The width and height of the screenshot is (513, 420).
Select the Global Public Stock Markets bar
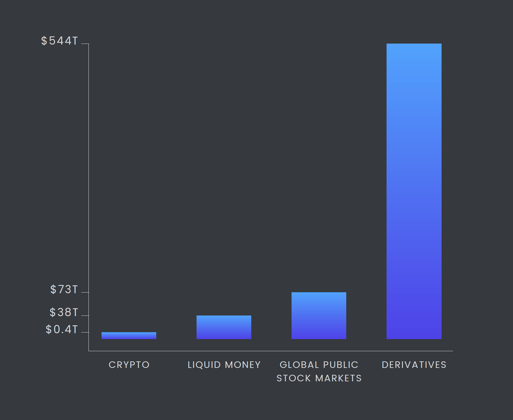pyautogui.click(x=319, y=315)
